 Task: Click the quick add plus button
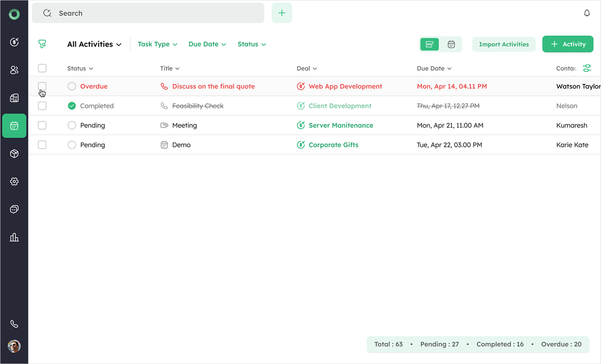[282, 13]
